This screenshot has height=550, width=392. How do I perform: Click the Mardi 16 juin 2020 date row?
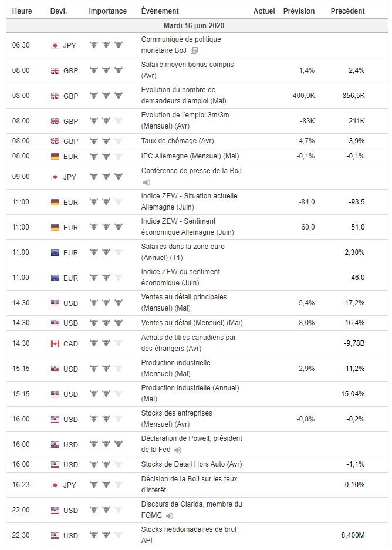point(193,26)
